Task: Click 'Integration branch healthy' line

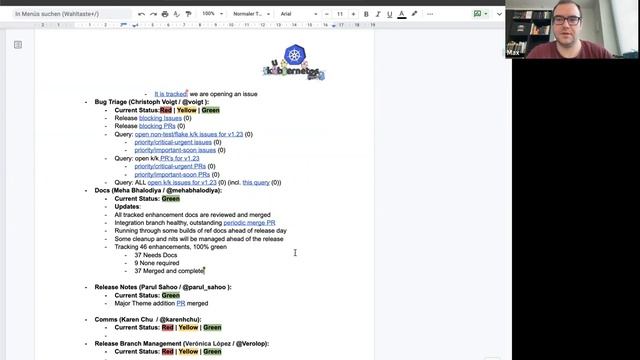Action: 195,223
